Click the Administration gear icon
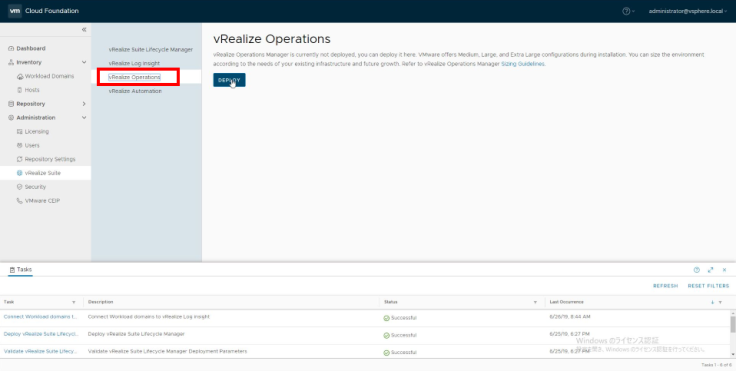Viewport: 736px width, 371px height. [x=11, y=117]
